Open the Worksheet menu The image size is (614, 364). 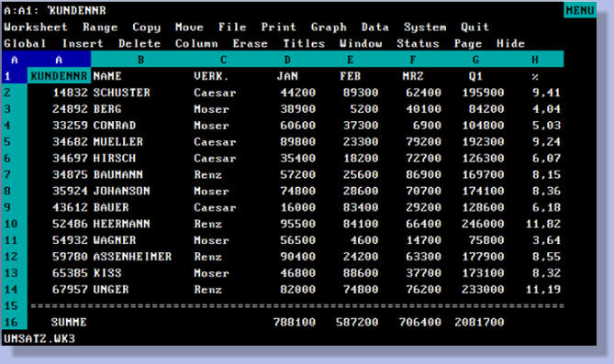click(36, 27)
